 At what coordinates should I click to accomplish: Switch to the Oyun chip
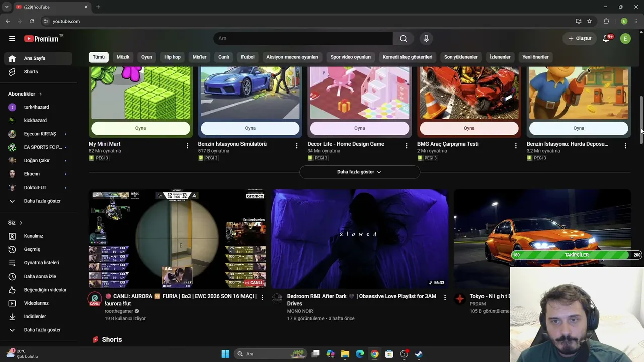click(x=147, y=57)
